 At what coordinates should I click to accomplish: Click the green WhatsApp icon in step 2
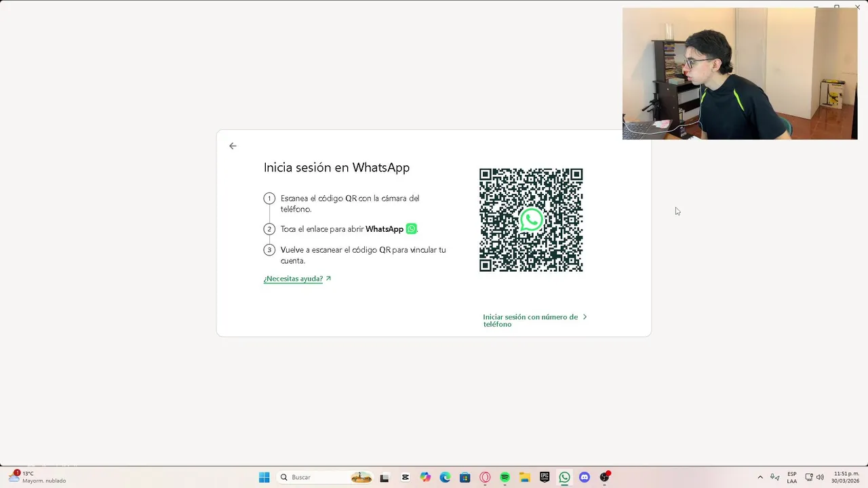point(411,229)
